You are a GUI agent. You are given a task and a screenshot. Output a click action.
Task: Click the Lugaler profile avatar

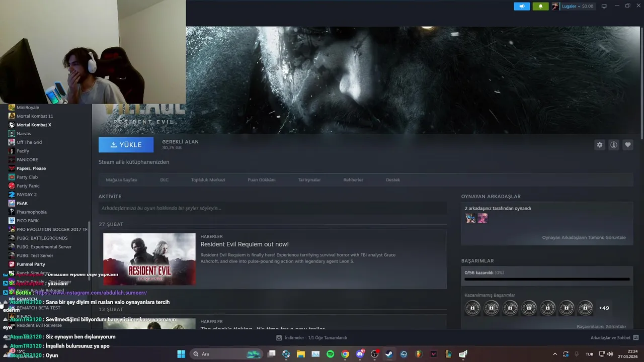[555, 6]
